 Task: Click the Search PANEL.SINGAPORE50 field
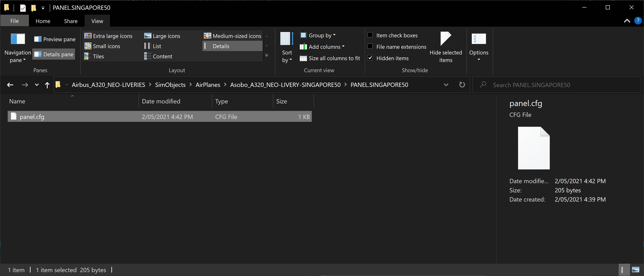coord(556,85)
